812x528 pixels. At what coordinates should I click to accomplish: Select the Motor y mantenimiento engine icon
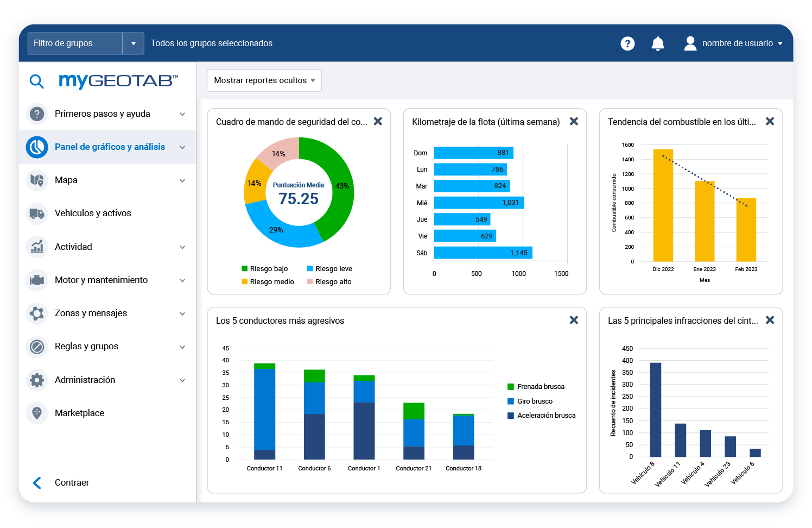pyautogui.click(x=36, y=280)
